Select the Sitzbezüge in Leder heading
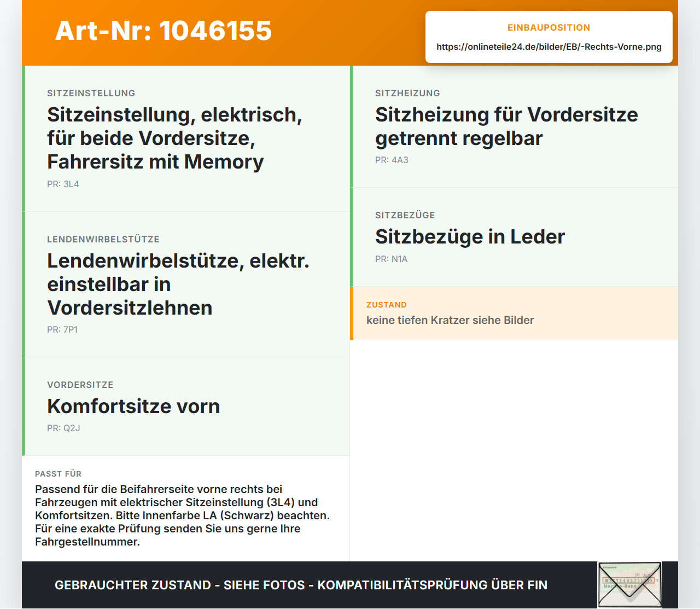The width and height of the screenshot is (700, 609). [470, 237]
